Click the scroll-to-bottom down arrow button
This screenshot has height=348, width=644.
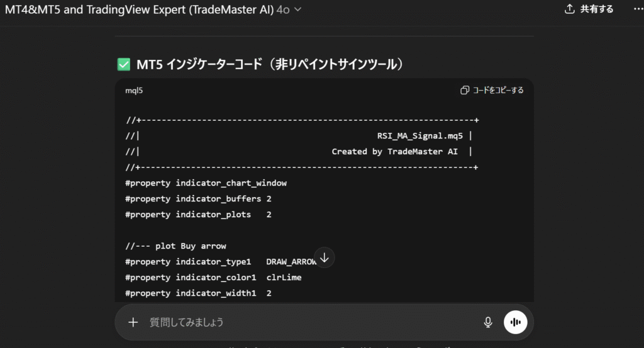(x=325, y=257)
